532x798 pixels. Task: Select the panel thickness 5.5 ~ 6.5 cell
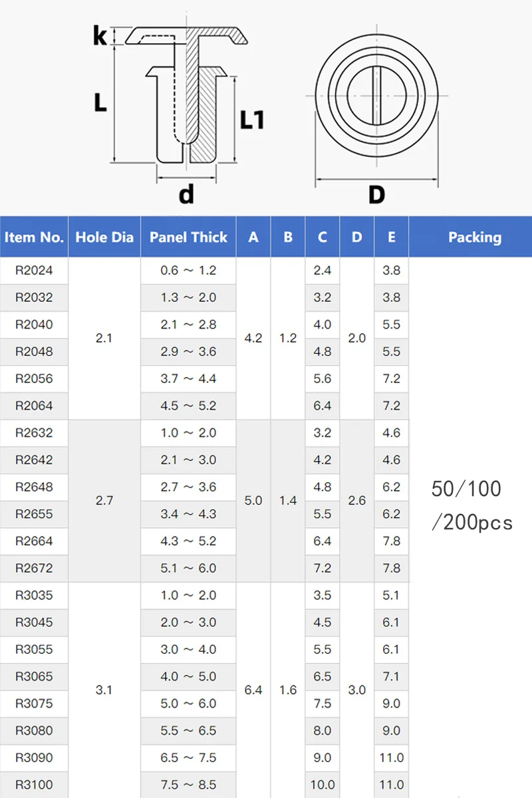[x=188, y=730]
